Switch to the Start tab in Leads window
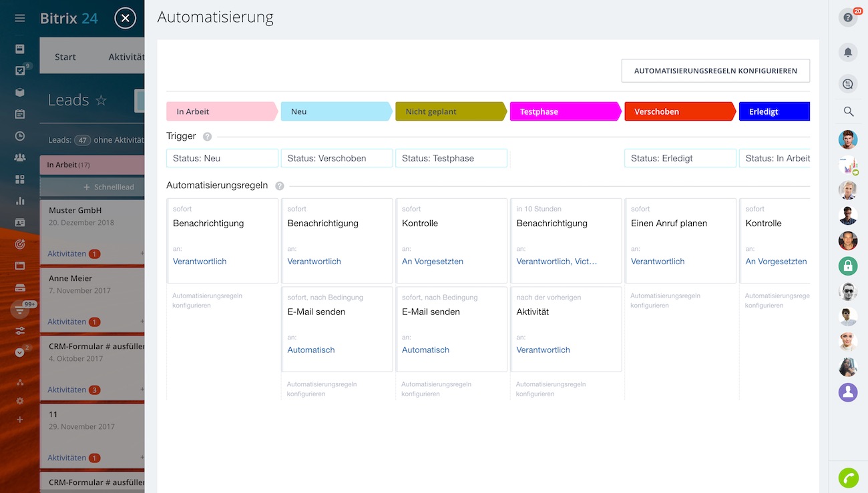This screenshot has width=868, height=493. tap(65, 57)
